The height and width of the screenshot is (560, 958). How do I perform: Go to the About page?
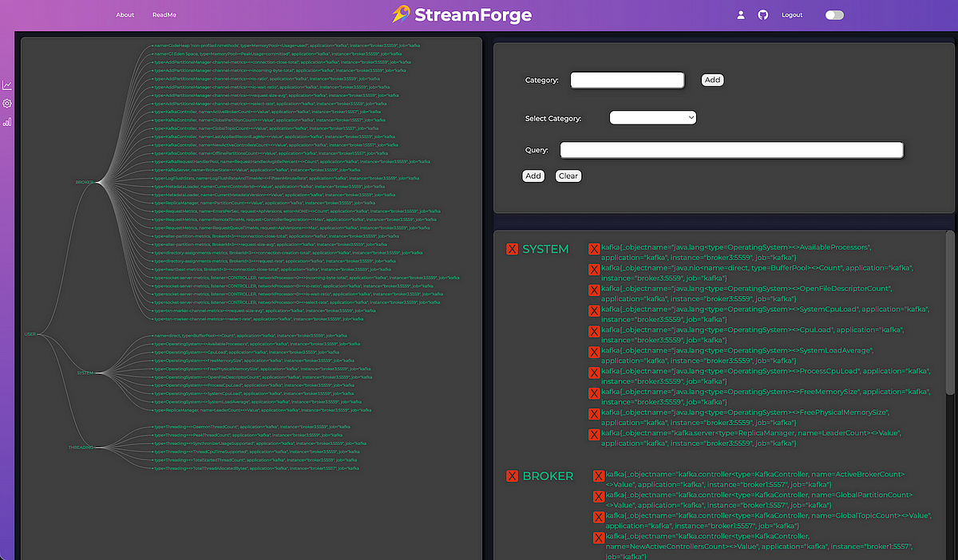click(x=125, y=15)
